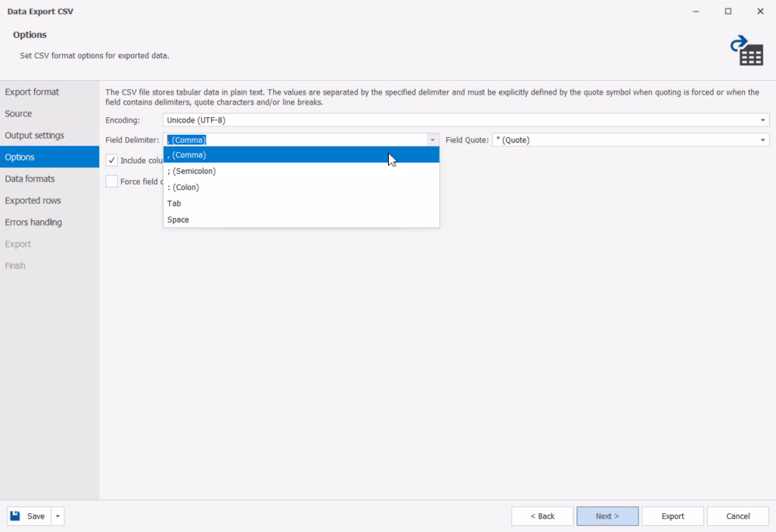Image resolution: width=776 pixels, height=532 pixels.
Task: Open the Source page in sidebar
Action: click(x=50, y=114)
